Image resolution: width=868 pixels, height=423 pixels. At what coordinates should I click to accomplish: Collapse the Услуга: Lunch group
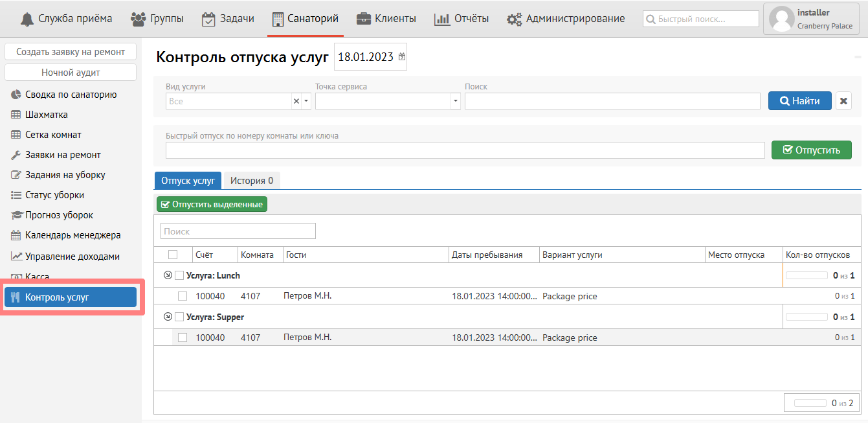pyautogui.click(x=168, y=275)
